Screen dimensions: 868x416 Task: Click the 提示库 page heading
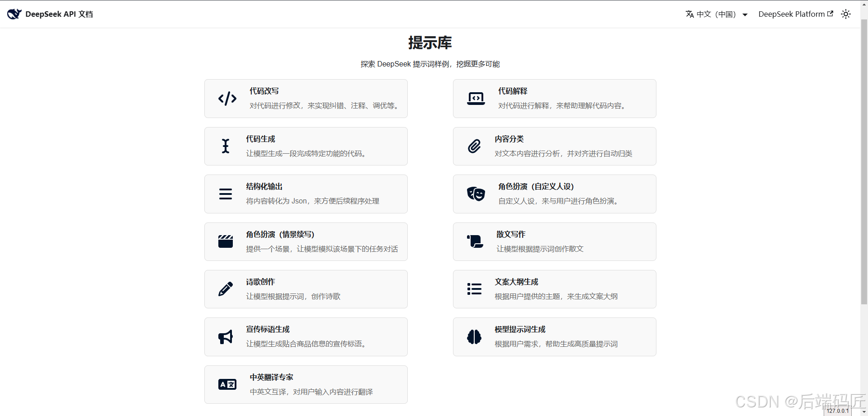point(430,43)
